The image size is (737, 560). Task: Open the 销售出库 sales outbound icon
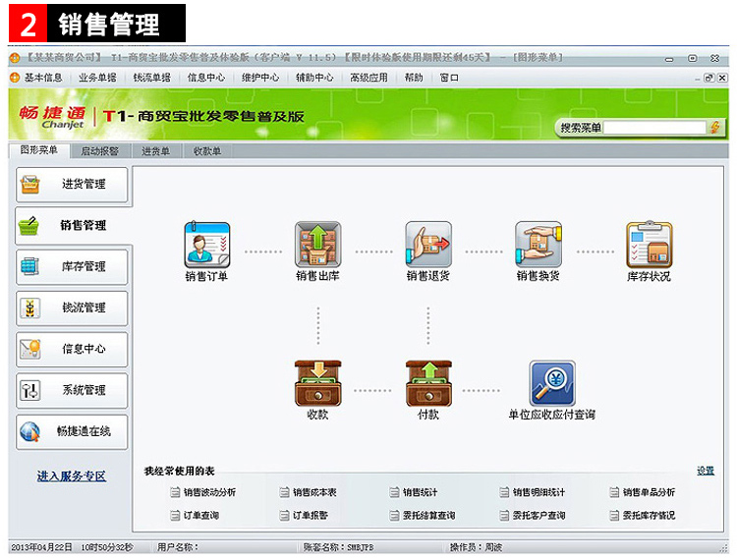tap(317, 245)
